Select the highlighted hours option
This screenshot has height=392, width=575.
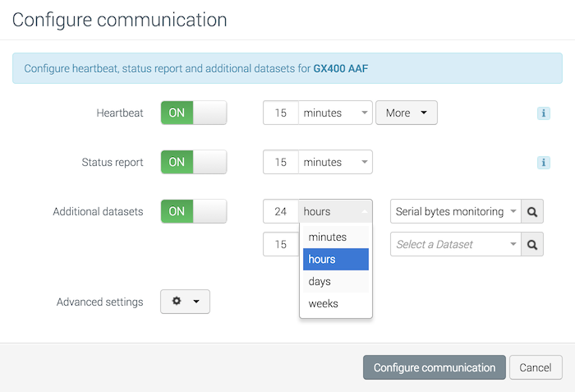pos(335,260)
